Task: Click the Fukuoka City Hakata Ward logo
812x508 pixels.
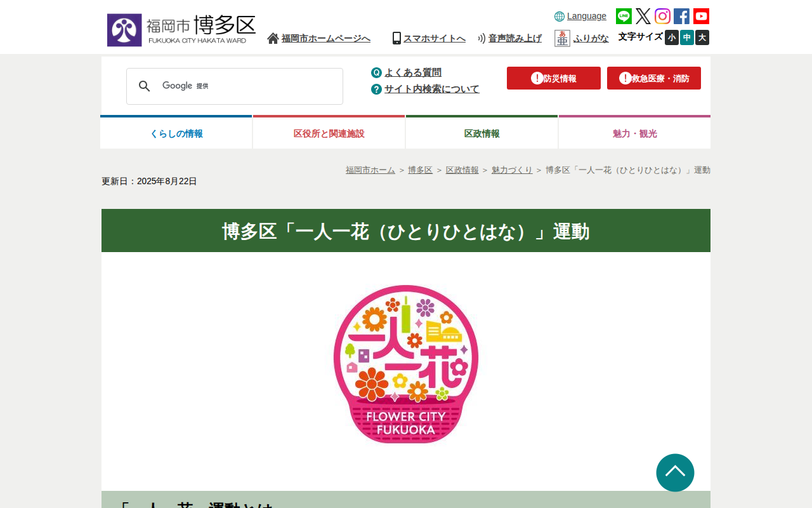Action: coord(181,30)
